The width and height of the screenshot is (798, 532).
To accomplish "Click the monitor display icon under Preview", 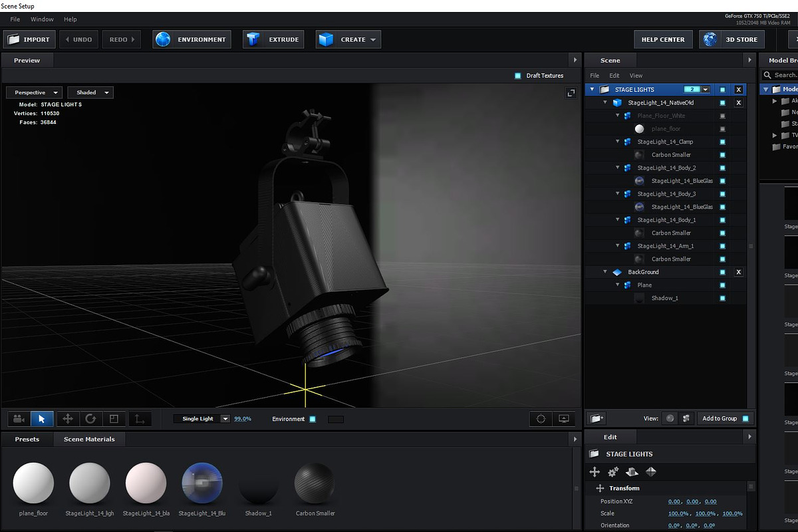I will click(x=564, y=419).
